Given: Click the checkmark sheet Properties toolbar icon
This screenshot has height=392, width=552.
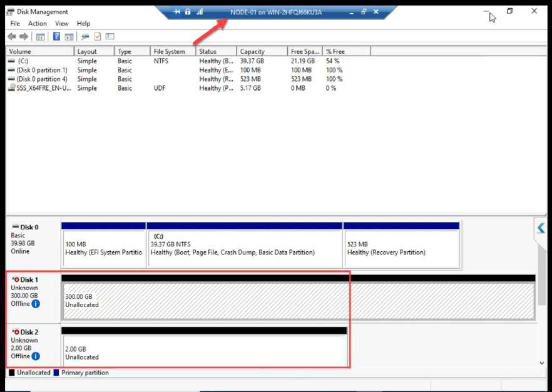Looking at the screenshot, I should tap(98, 36).
